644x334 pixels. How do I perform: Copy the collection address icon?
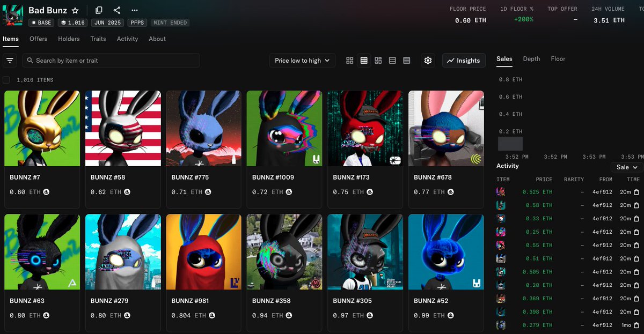[99, 10]
